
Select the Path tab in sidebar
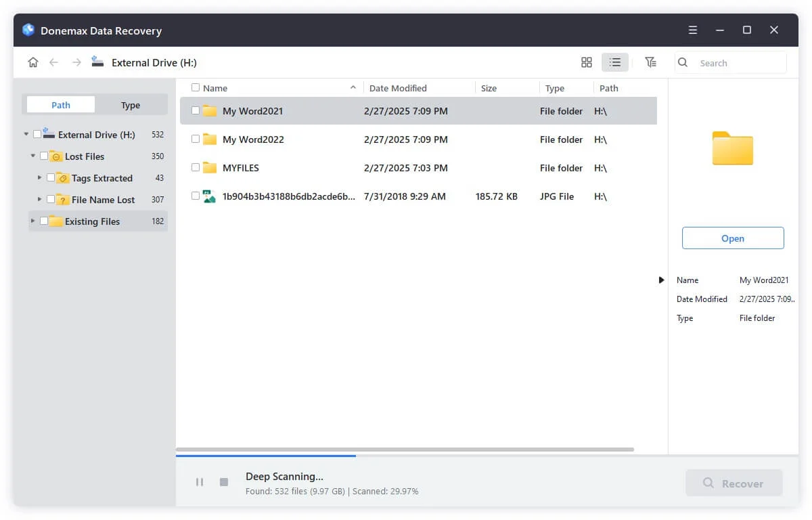coord(60,105)
